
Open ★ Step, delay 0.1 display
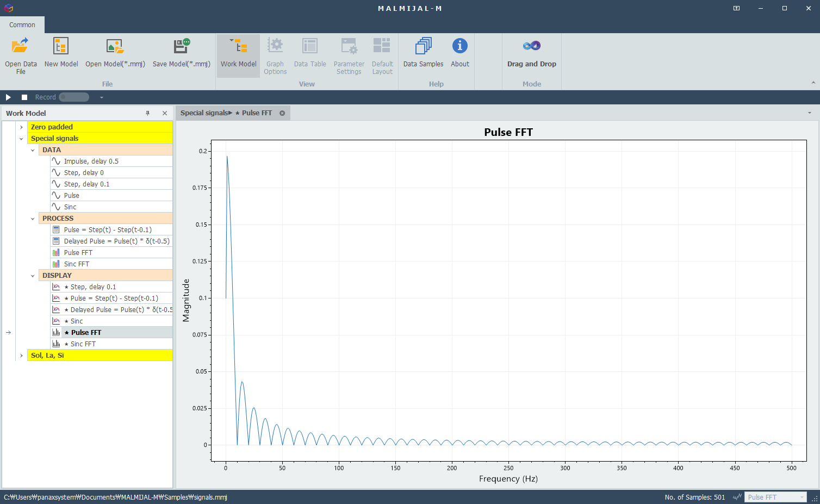(111, 287)
